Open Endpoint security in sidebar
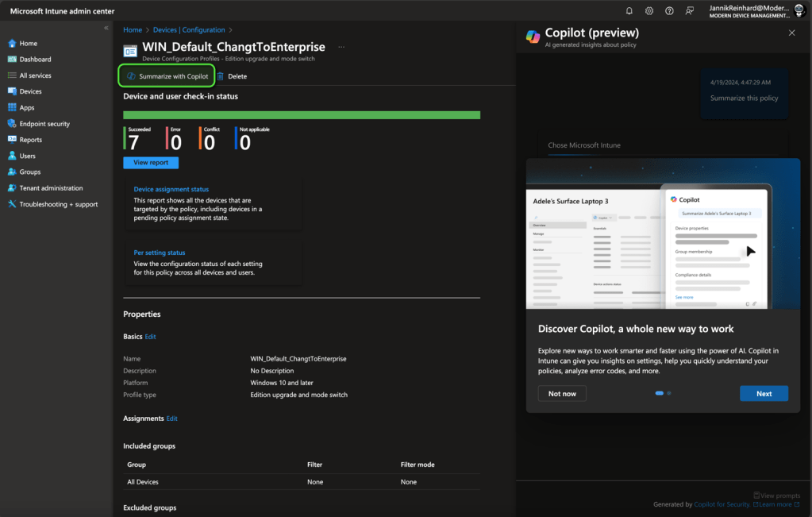The image size is (812, 517). (44, 124)
